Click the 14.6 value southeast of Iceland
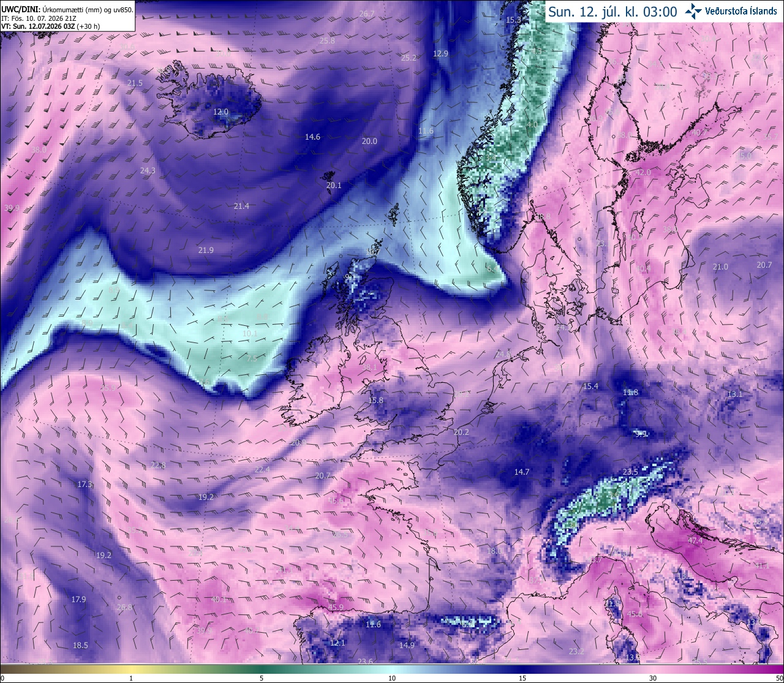This screenshot has height=683, width=784. coord(312,137)
